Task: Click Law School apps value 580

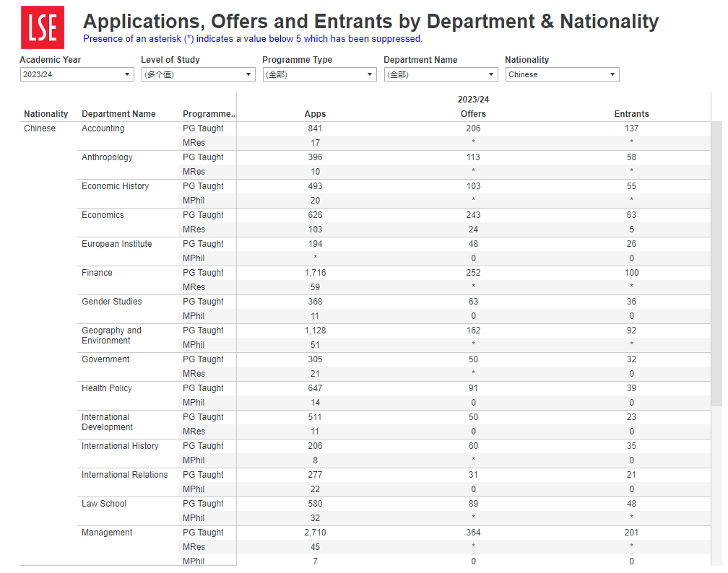Action: (315, 504)
